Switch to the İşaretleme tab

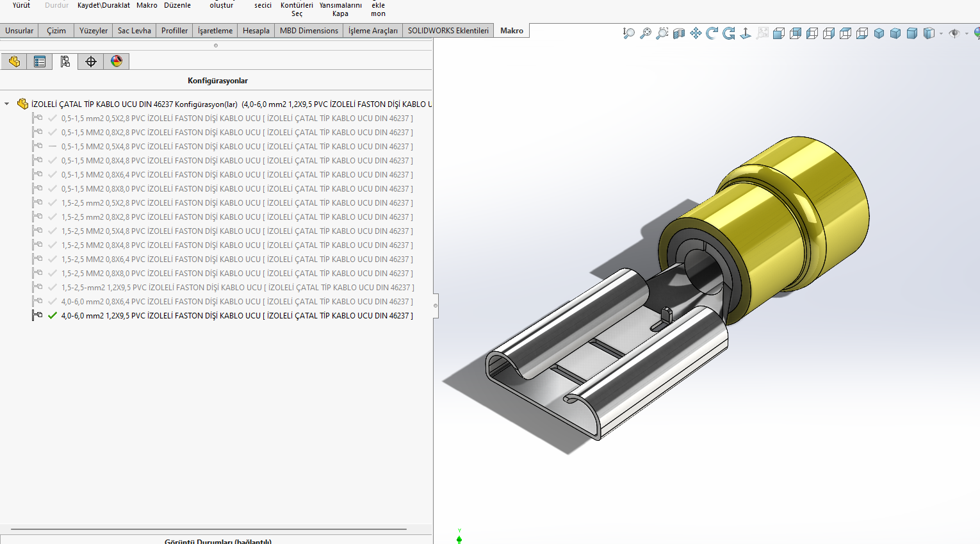[215, 31]
